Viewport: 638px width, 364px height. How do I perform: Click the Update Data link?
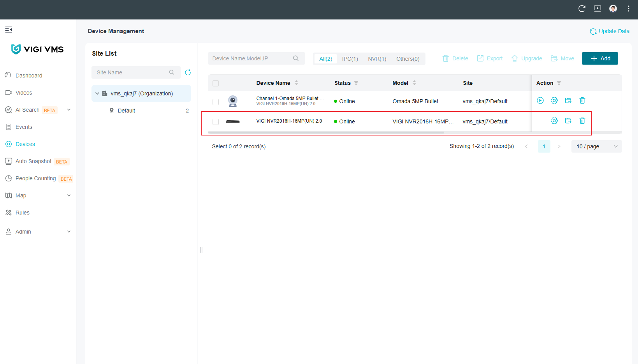click(x=610, y=31)
